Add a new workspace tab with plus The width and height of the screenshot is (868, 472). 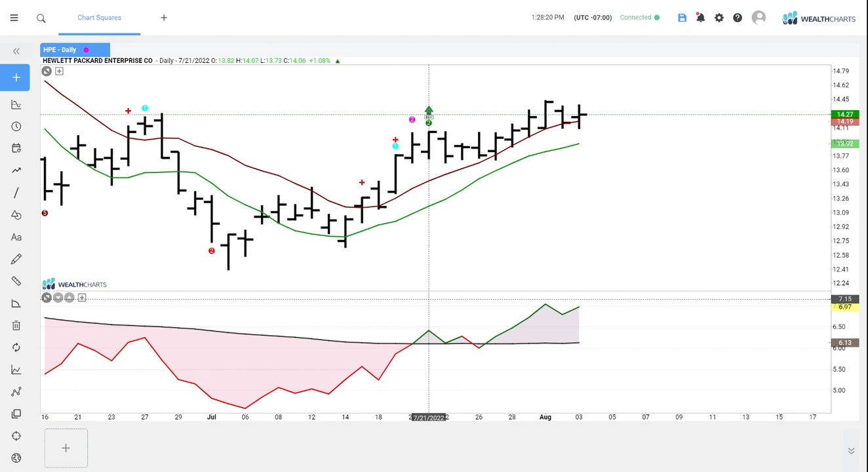(164, 18)
